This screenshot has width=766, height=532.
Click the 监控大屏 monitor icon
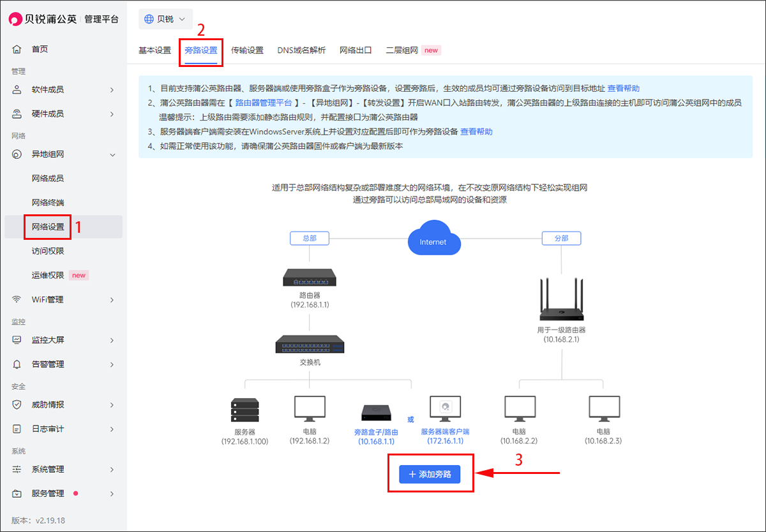pos(17,340)
